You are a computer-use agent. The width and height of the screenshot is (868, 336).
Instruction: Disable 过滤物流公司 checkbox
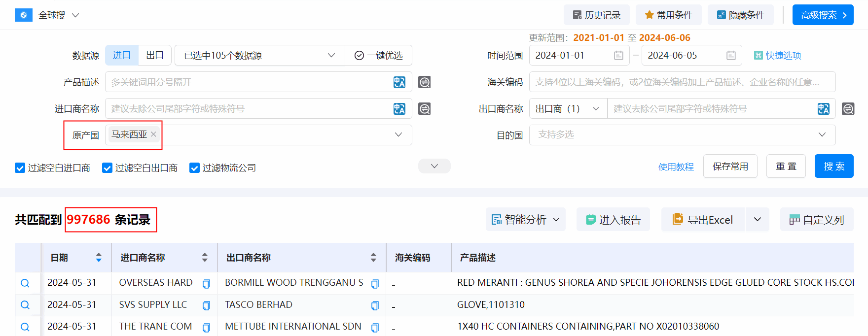[194, 168]
